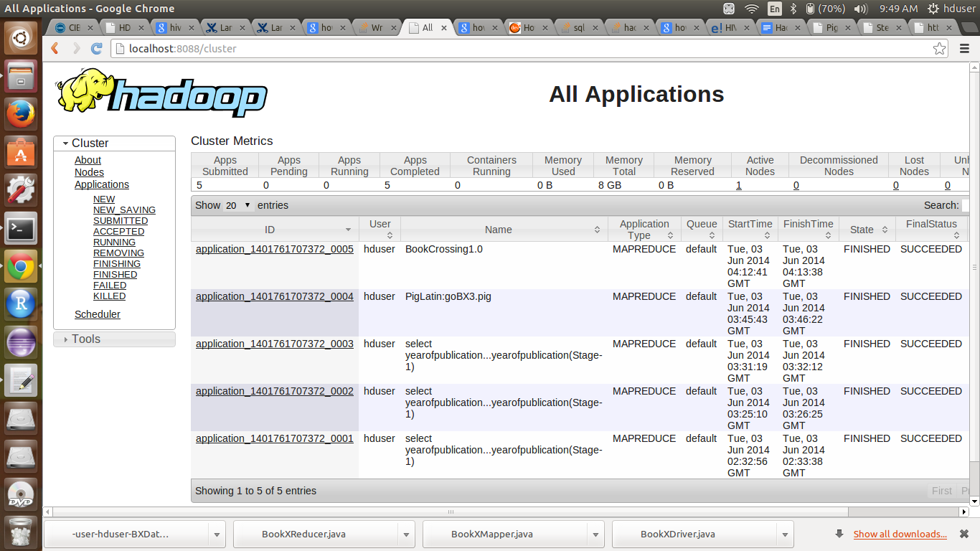Click the page's vertical scrollbar
980x551 pixels.
point(974,267)
